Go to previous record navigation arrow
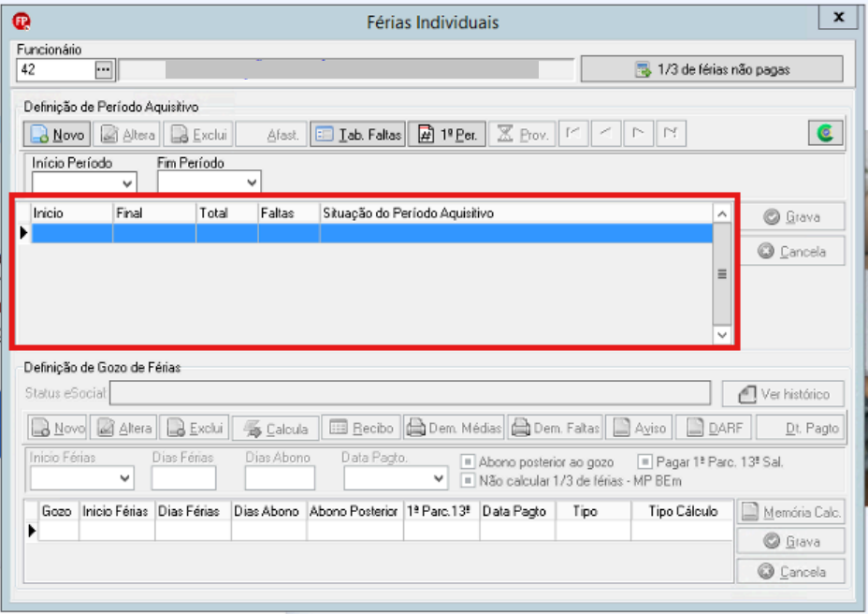 pos(605,134)
